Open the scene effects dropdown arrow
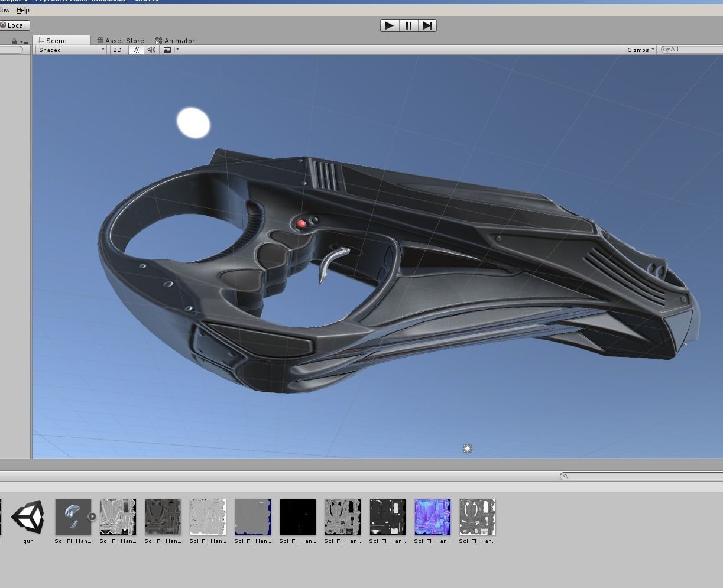 177,50
